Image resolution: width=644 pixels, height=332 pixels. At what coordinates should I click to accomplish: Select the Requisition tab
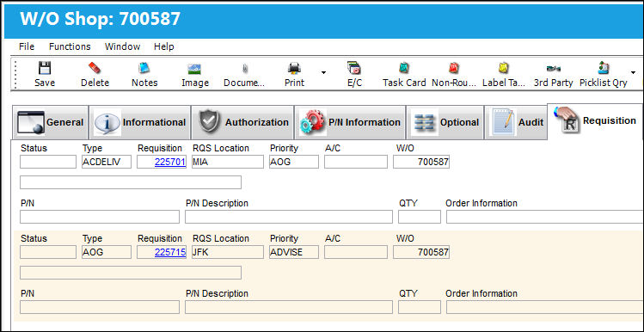(595, 121)
